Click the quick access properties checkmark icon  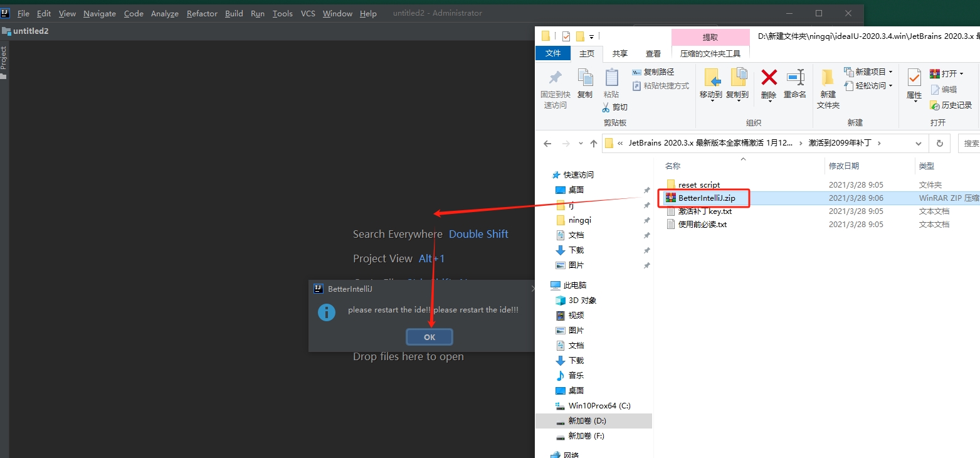click(x=566, y=36)
